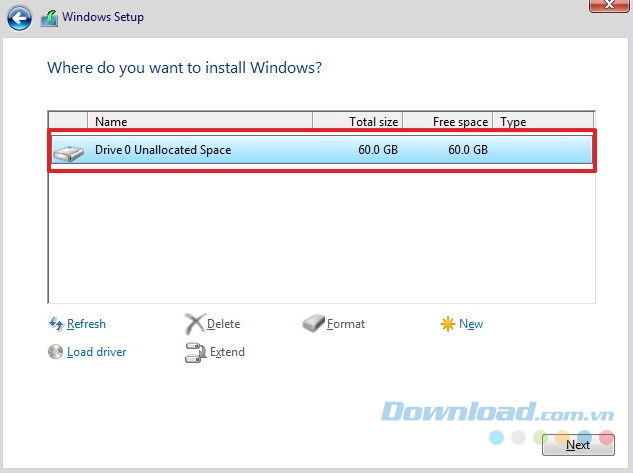Click the New starburst icon
The width and height of the screenshot is (633, 473).
[447, 324]
